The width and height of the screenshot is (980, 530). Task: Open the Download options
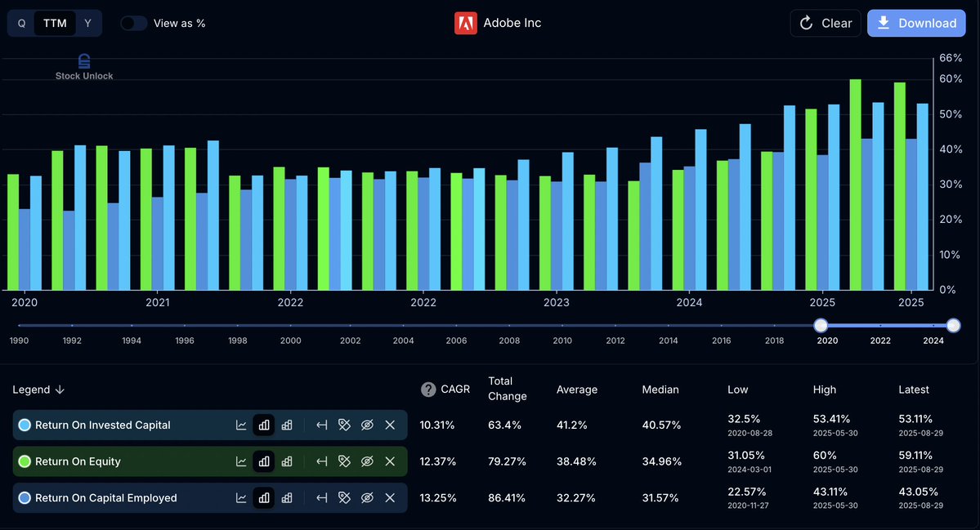pyautogui.click(x=916, y=23)
